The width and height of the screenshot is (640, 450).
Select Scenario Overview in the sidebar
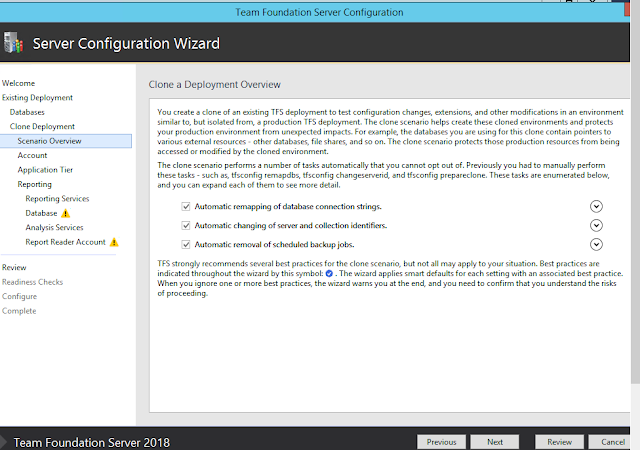tap(66, 141)
